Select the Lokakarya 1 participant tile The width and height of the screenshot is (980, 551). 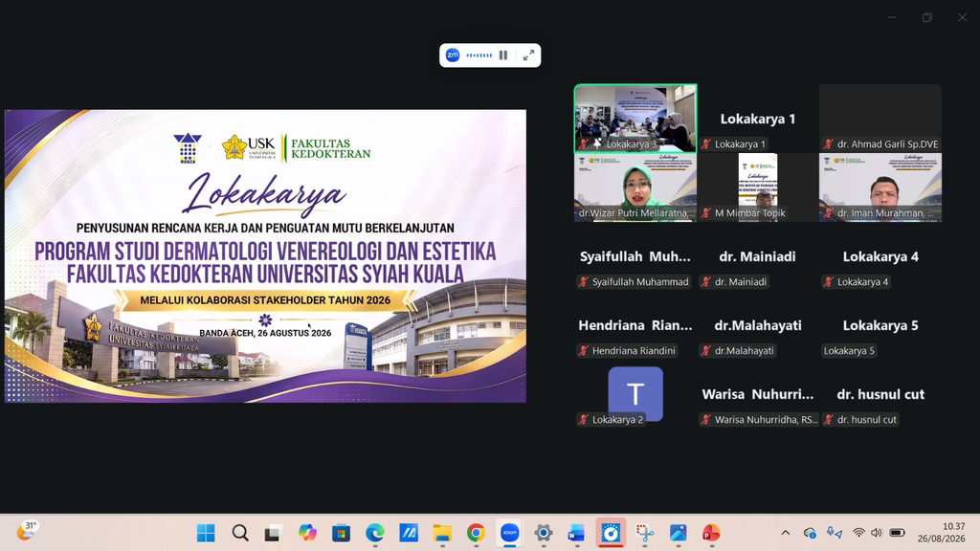(758, 119)
